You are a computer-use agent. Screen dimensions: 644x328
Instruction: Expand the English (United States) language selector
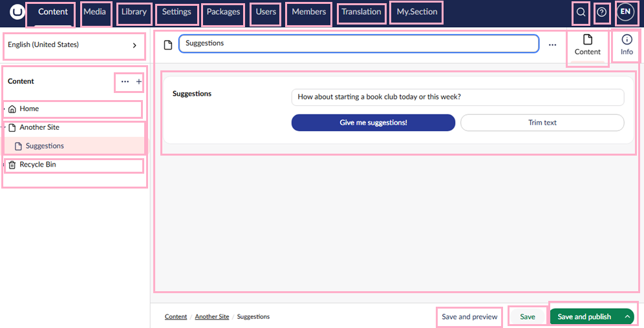tap(74, 45)
